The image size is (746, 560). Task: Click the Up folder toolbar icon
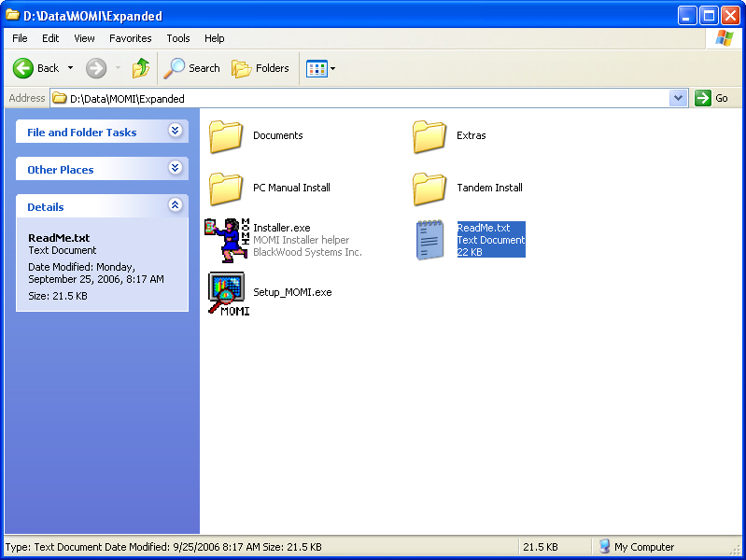click(x=140, y=68)
